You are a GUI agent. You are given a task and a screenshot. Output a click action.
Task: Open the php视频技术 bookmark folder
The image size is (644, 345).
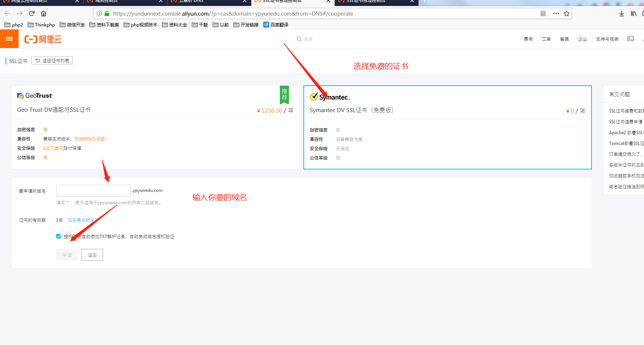pos(140,25)
